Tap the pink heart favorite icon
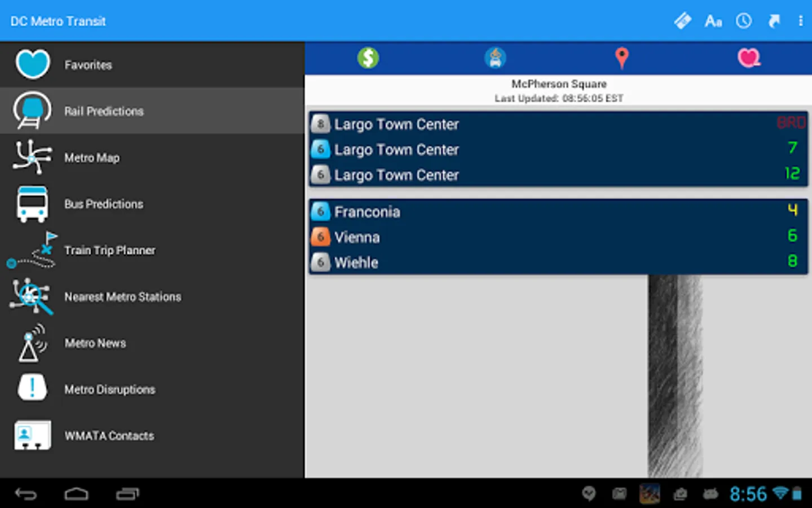 coord(749,58)
